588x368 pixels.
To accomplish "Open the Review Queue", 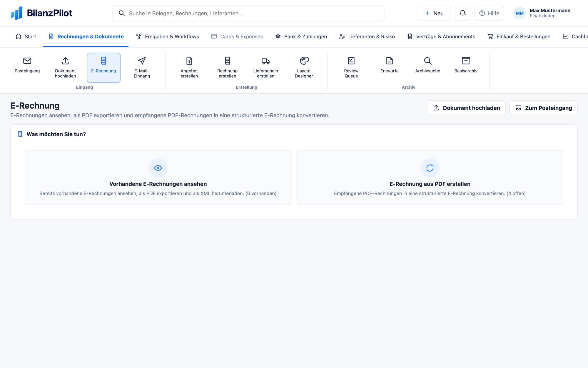I will pos(351,67).
